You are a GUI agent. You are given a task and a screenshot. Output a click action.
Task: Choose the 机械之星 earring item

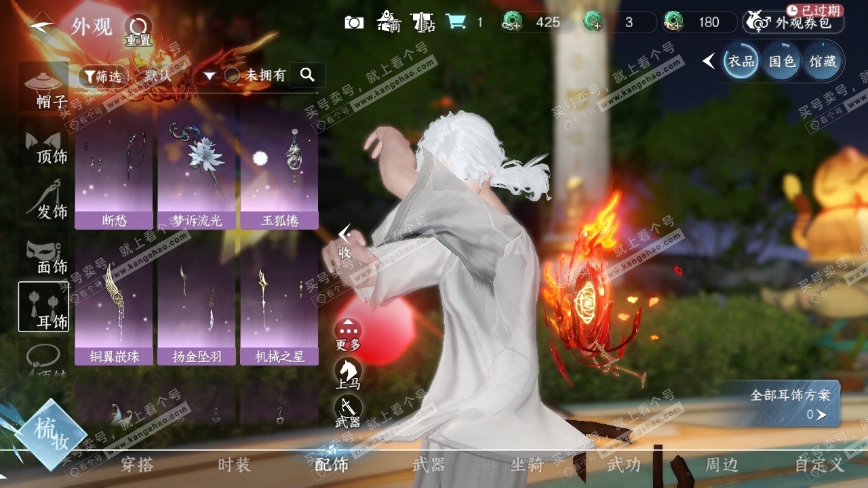click(279, 302)
